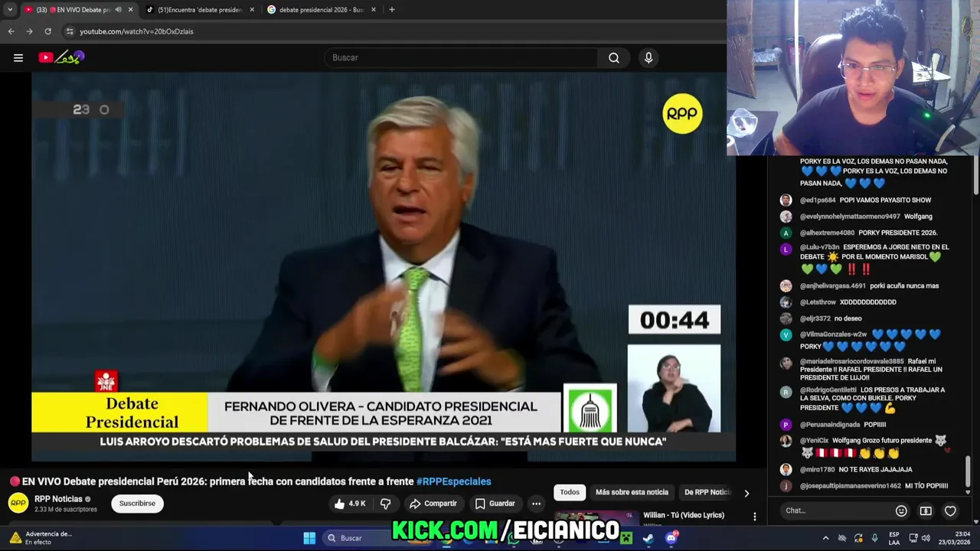Image resolution: width=980 pixels, height=551 pixels.
Task: Open Steam from the taskbar
Action: (648, 538)
